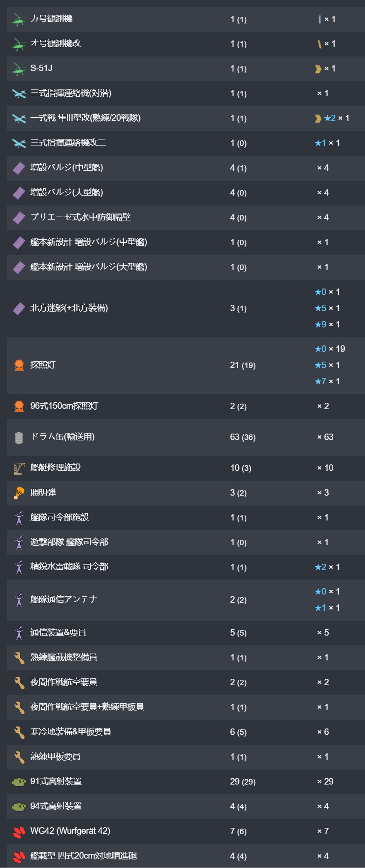Click the gold proficiency chevron for S-51J
365x868 pixels.
click(x=318, y=69)
